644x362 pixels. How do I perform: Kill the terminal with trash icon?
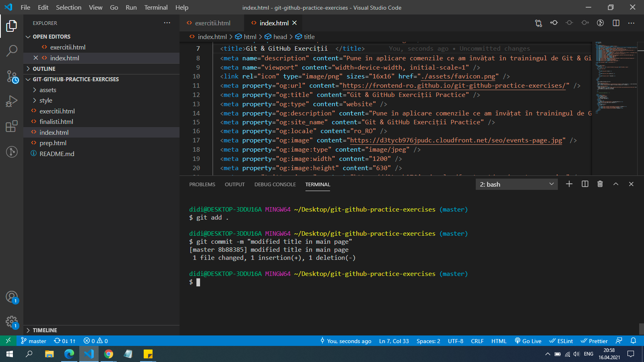(x=600, y=184)
